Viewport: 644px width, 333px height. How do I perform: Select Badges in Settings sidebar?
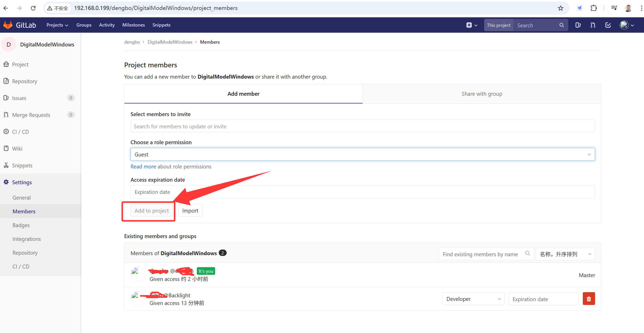click(x=21, y=225)
